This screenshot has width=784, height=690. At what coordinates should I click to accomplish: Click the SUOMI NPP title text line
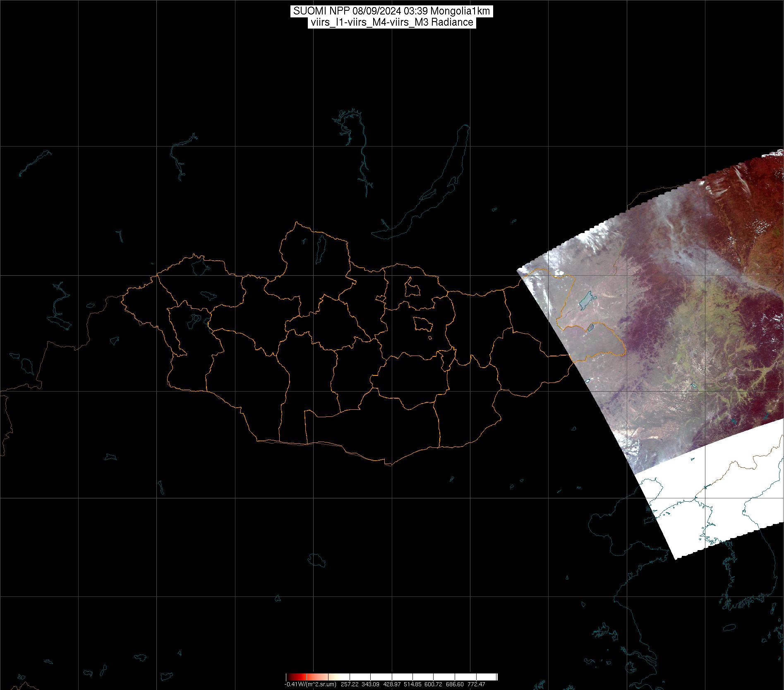(391, 11)
